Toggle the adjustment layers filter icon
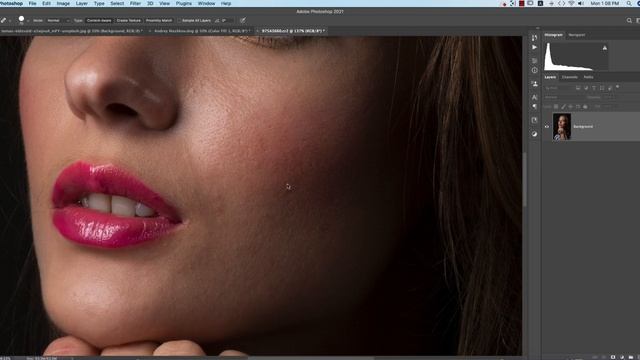 (586, 88)
